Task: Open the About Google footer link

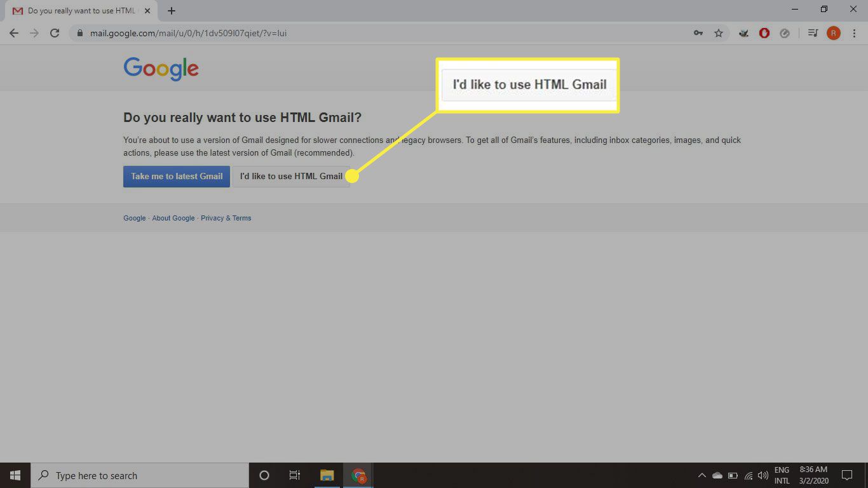Action: (x=173, y=218)
